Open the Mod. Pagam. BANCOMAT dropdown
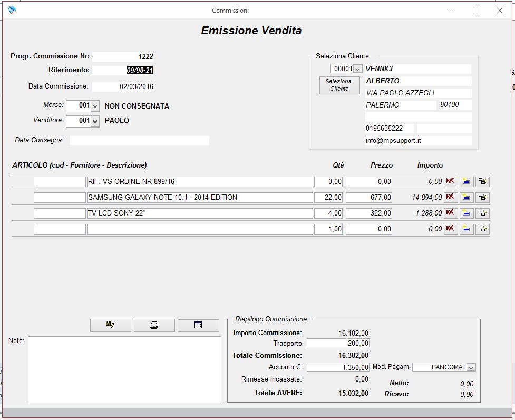 (471, 367)
